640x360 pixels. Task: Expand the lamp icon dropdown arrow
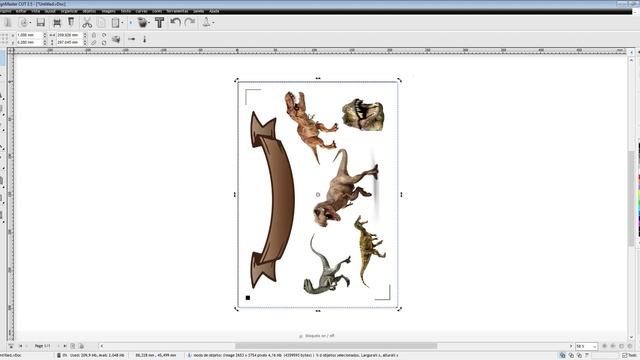[x=213, y=23]
